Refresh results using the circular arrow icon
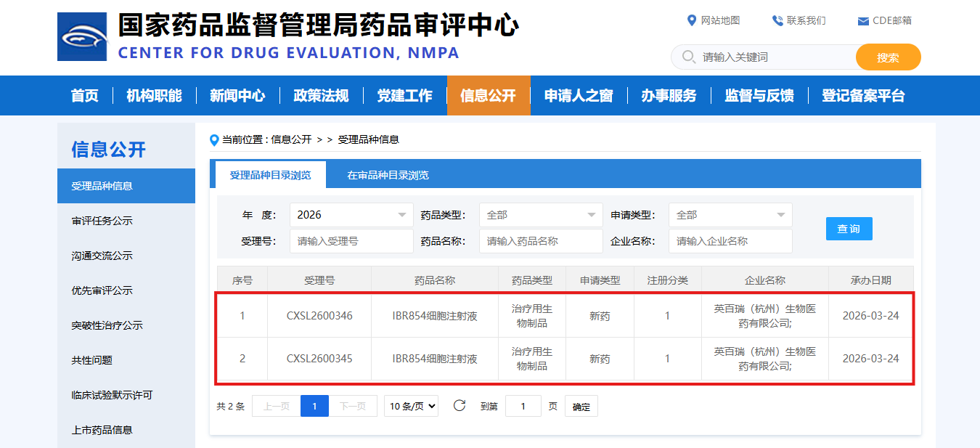980x448 pixels. 460,406
